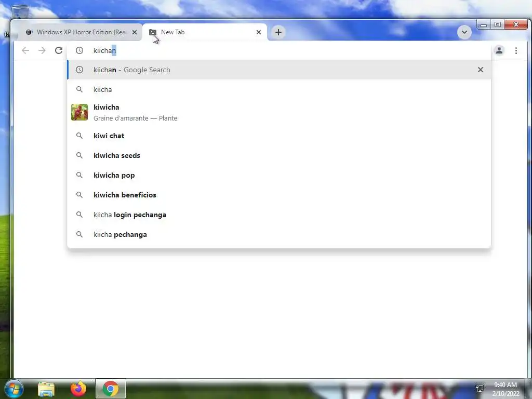Launch Firefox from the taskbar
The height and width of the screenshot is (399, 532).
coord(78,389)
